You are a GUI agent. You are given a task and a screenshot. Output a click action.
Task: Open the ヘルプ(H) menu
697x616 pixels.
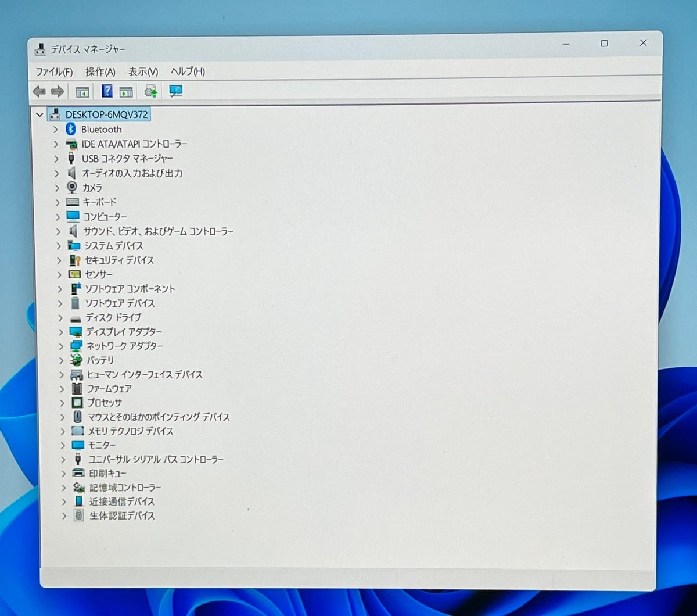coord(188,71)
